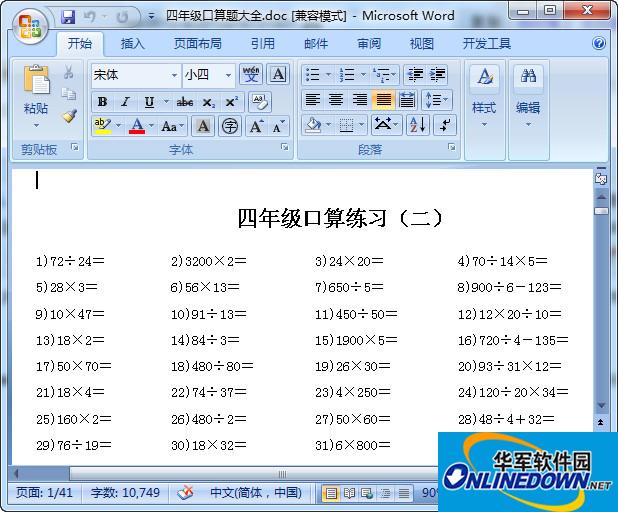This screenshot has height=512, width=618.
Task: Open the 编辑 editing group
Action: [528, 98]
